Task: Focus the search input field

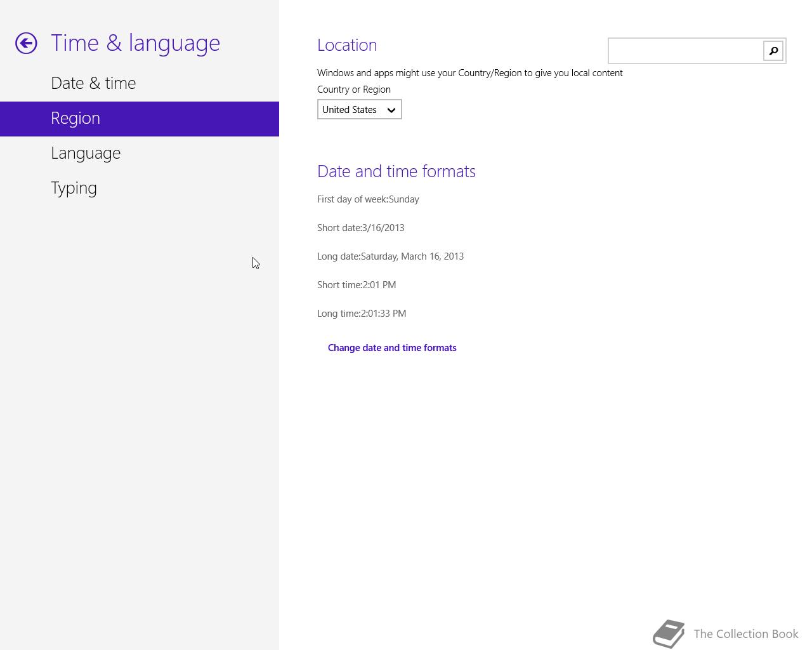Action: click(685, 51)
